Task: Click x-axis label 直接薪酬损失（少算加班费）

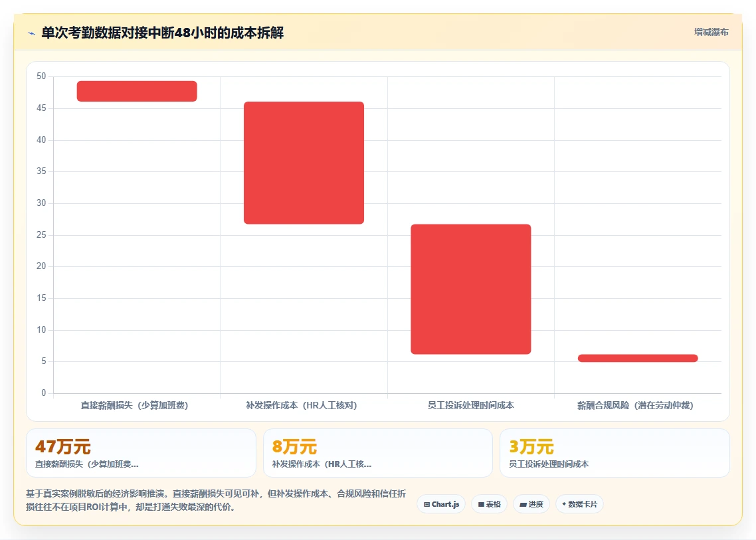Action: click(x=134, y=405)
